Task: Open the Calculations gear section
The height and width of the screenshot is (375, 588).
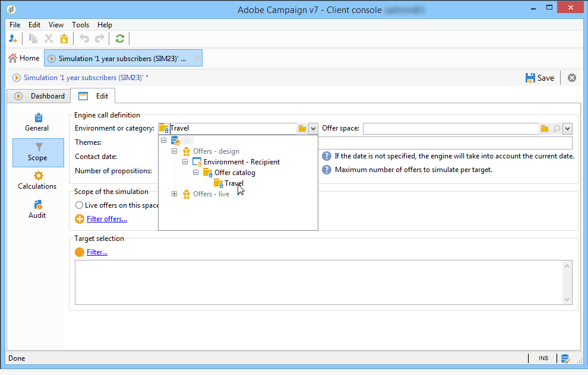Action: pyautogui.click(x=37, y=180)
